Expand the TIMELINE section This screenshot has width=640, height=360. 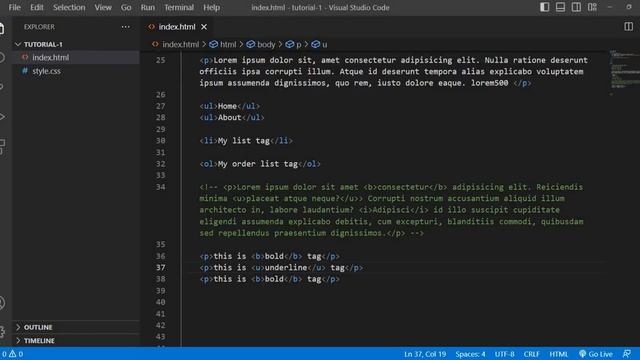point(39,340)
